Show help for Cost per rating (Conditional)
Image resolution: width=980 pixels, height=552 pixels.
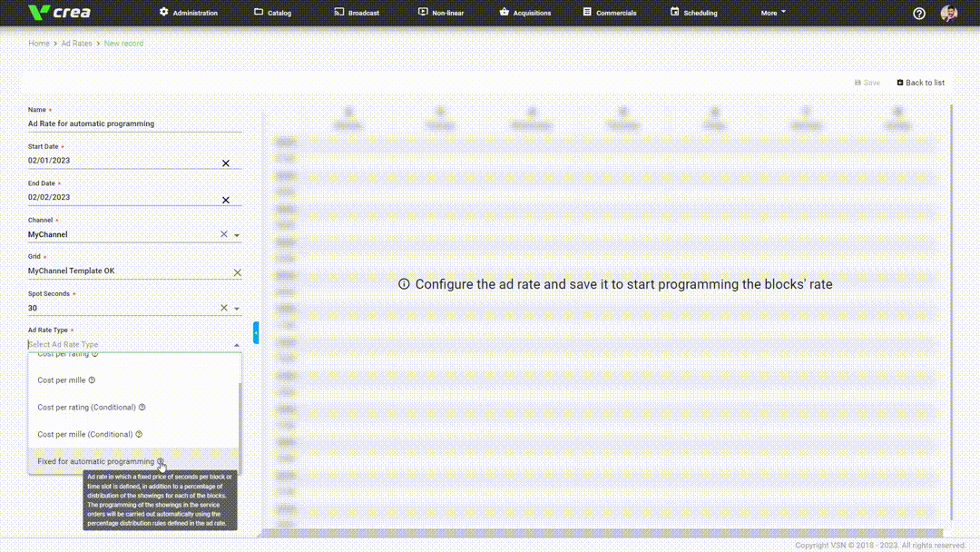pyautogui.click(x=142, y=407)
